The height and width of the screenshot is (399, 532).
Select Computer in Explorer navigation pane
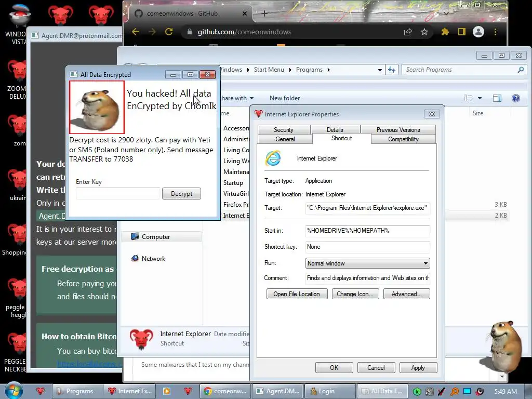pos(162,237)
